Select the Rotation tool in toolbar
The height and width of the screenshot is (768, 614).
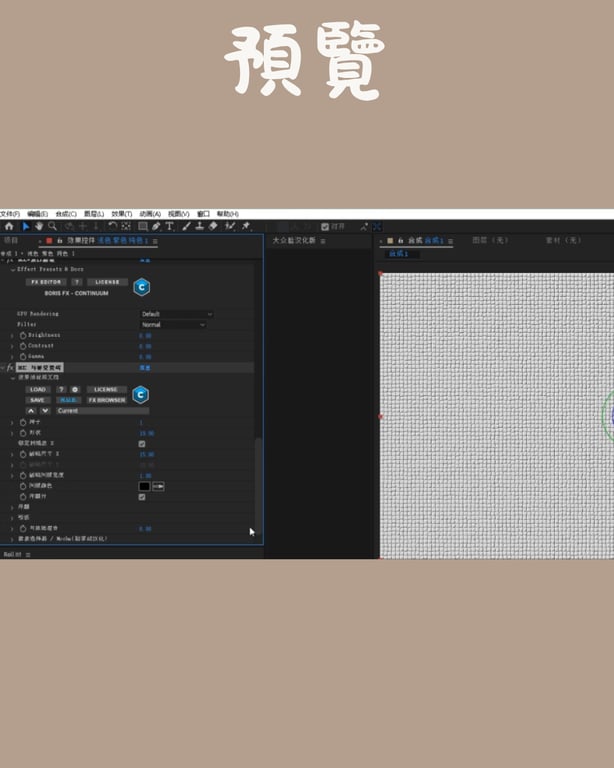[113, 226]
